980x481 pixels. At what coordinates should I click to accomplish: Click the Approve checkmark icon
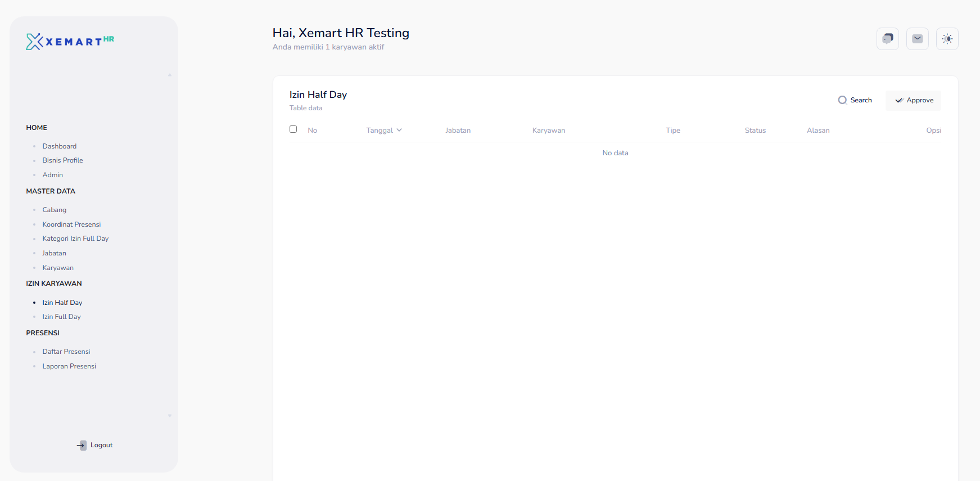899,100
